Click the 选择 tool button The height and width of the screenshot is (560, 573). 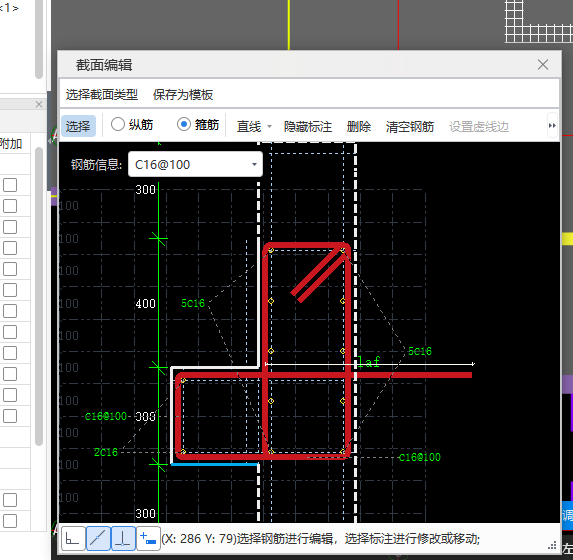tap(78, 126)
